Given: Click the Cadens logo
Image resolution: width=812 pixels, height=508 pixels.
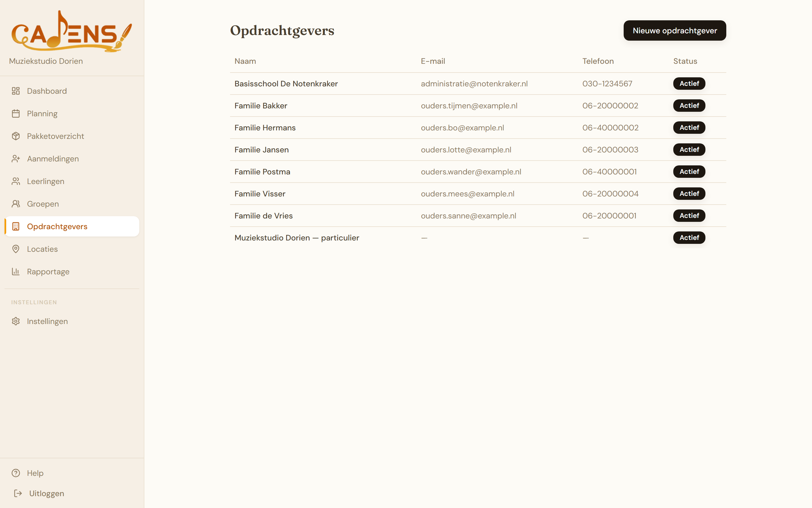Looking at the screenshot, I should (x=72, y=31).
